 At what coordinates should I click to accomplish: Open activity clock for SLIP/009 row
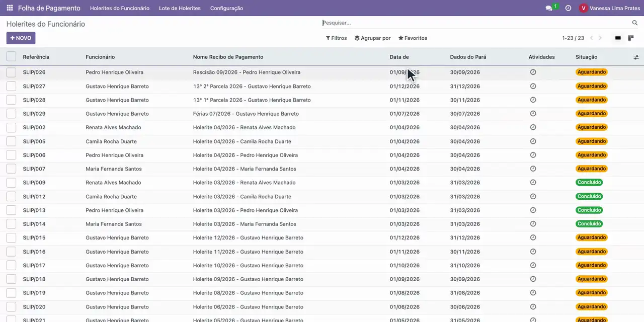coord(533,183)
